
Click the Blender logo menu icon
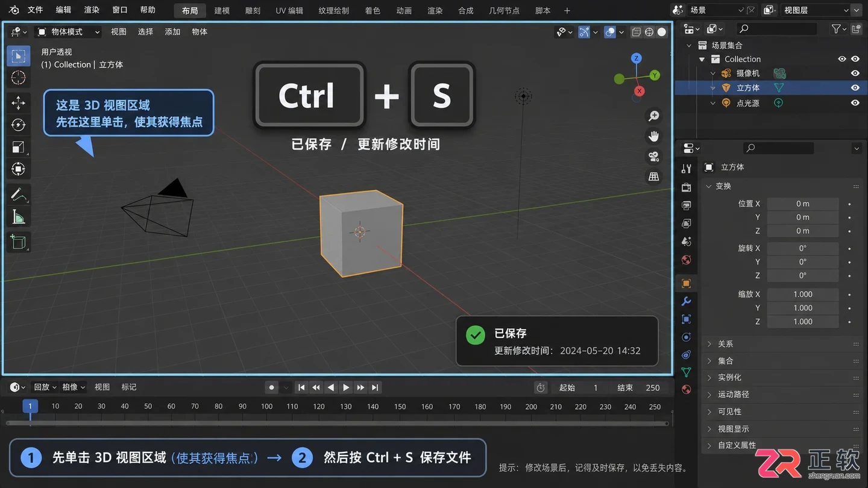[x=14, y=10]
